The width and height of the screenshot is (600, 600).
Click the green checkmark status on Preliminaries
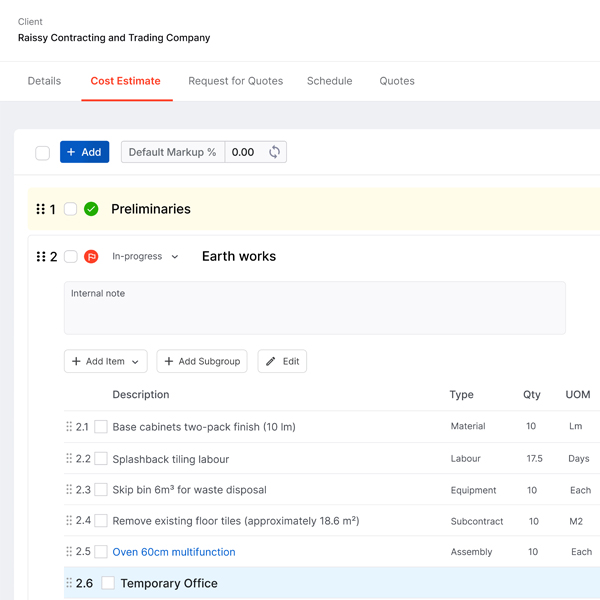click(x=91, y=209)
